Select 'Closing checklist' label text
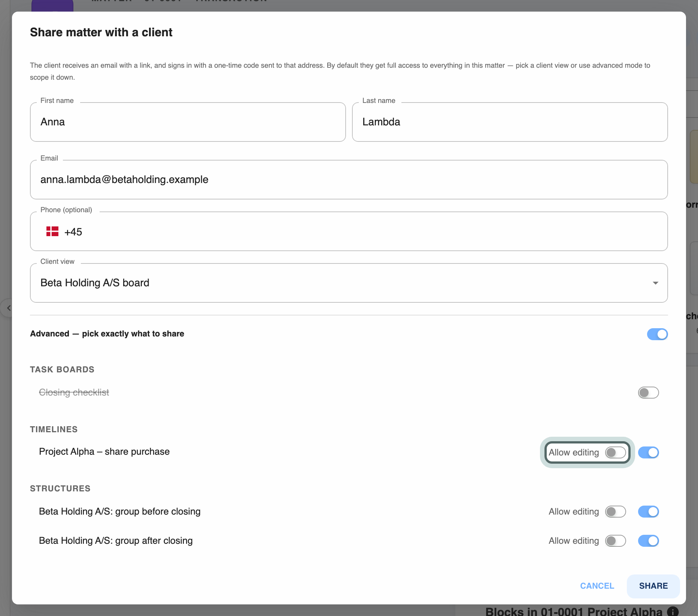 (x=74, y=392)
